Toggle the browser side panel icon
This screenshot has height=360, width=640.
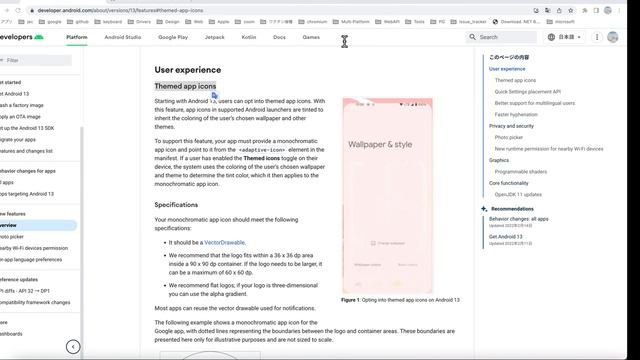[596, 11]
